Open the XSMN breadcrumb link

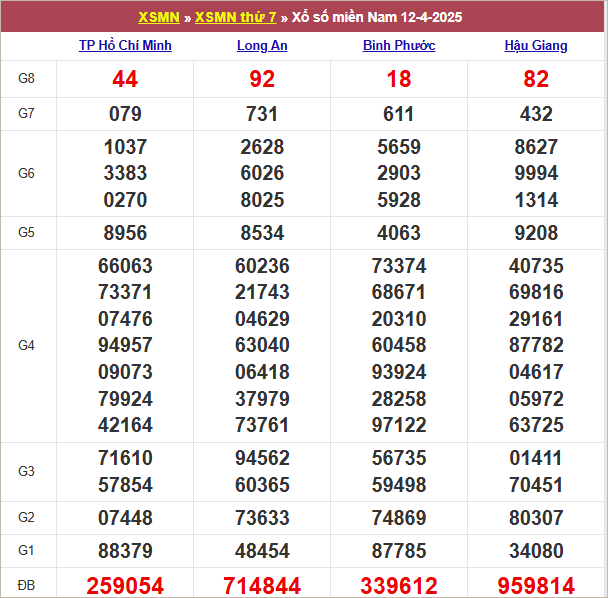coord(159,17)
